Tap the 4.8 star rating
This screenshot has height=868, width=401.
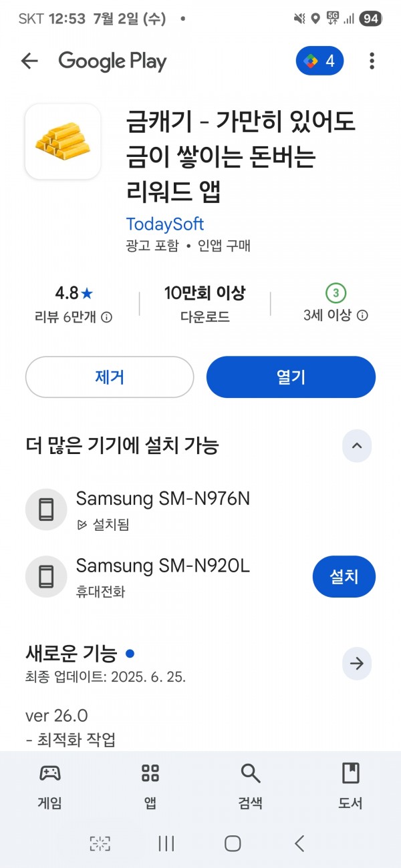coord(74,293)
